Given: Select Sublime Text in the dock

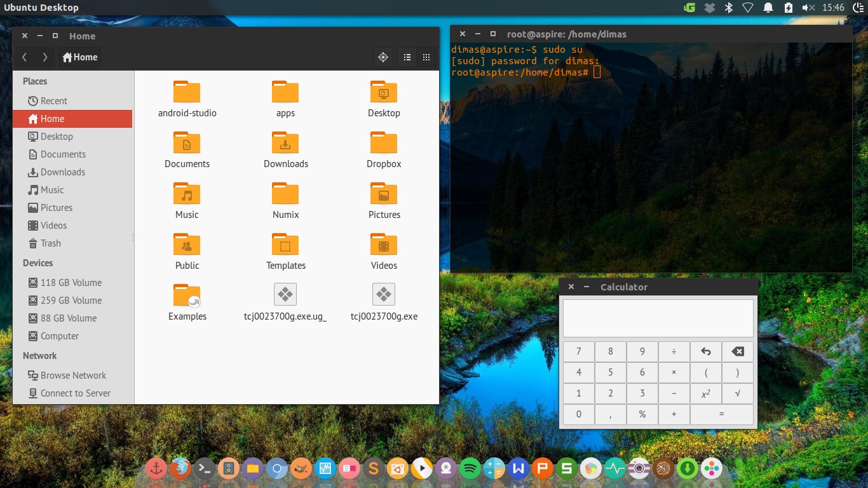Looking at the screenshot, I should click(x=373, y=468).
